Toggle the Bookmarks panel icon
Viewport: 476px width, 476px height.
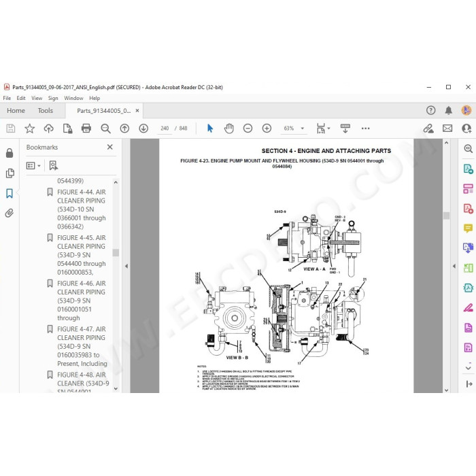tap(10, 193)
